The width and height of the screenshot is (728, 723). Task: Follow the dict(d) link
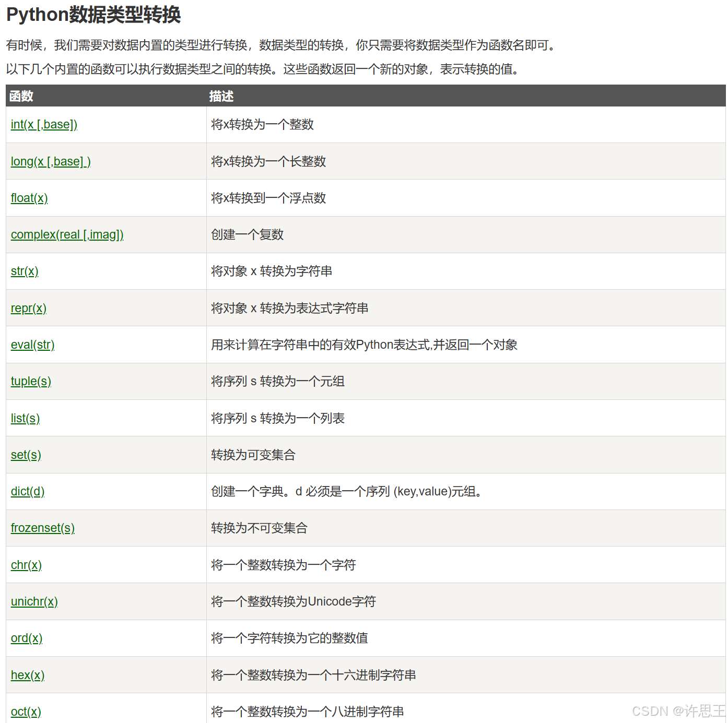(28, 491)
